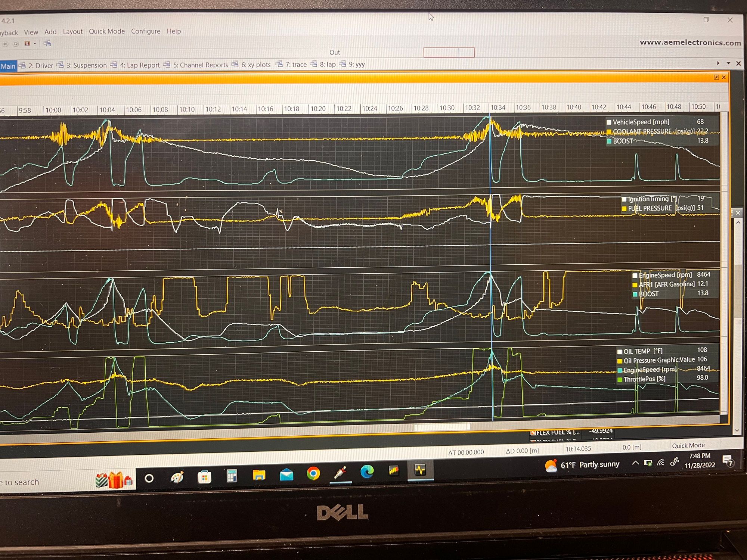Click the 10:20 mark on time axis

click(x=318, y=109)
